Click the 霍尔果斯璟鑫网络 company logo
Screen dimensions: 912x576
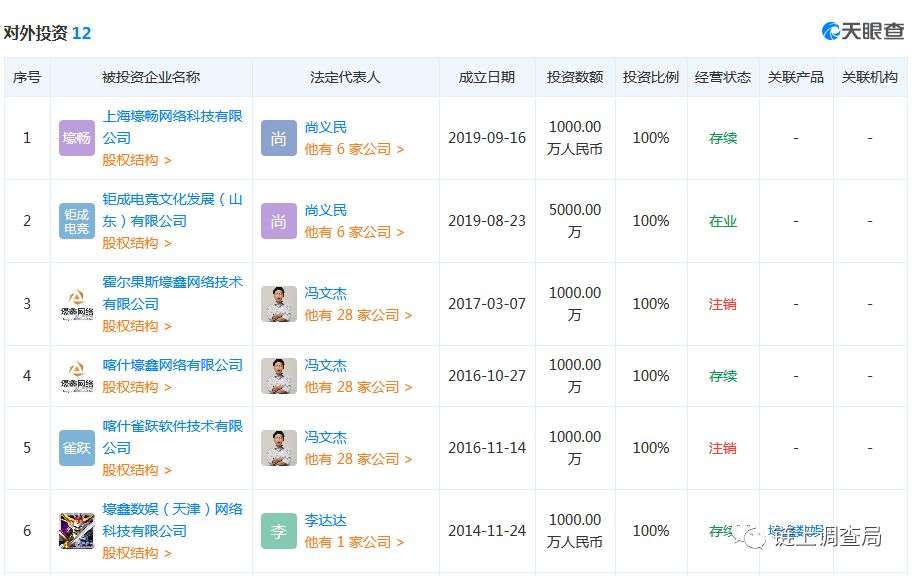coord(77,304)
